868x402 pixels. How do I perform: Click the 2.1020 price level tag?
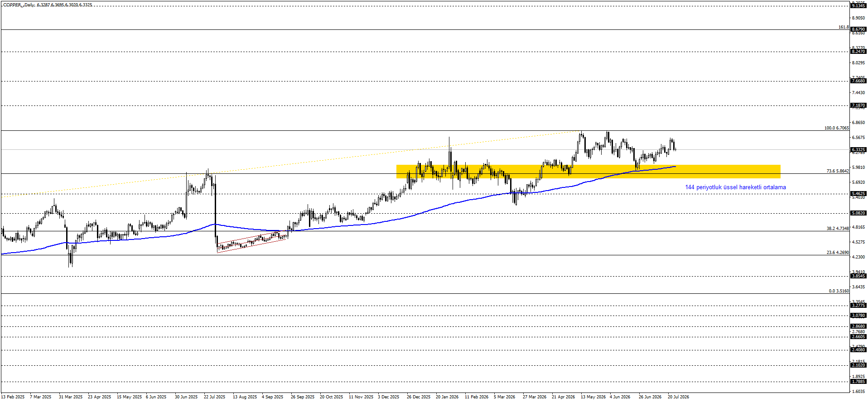click(x=858, y=365)
